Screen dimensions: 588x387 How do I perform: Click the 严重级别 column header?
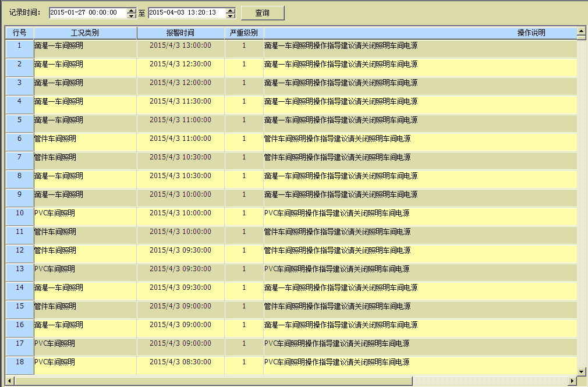[x=244, y=33]
